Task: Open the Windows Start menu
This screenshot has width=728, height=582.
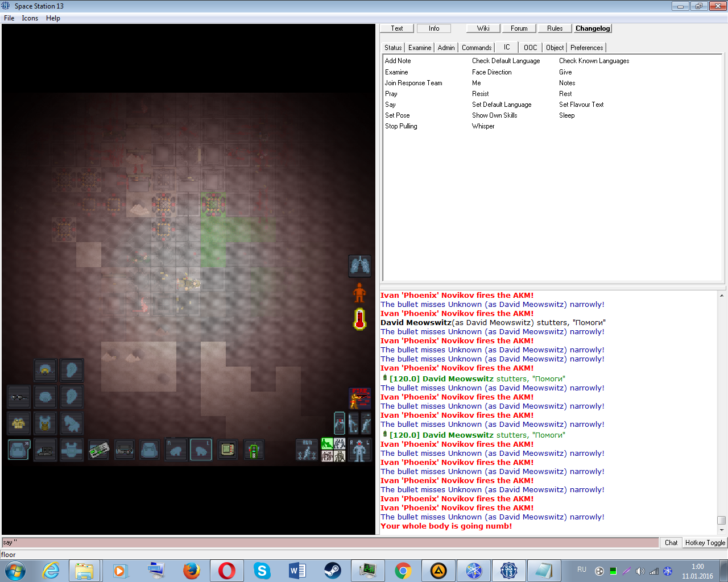Action: (15, 570)
